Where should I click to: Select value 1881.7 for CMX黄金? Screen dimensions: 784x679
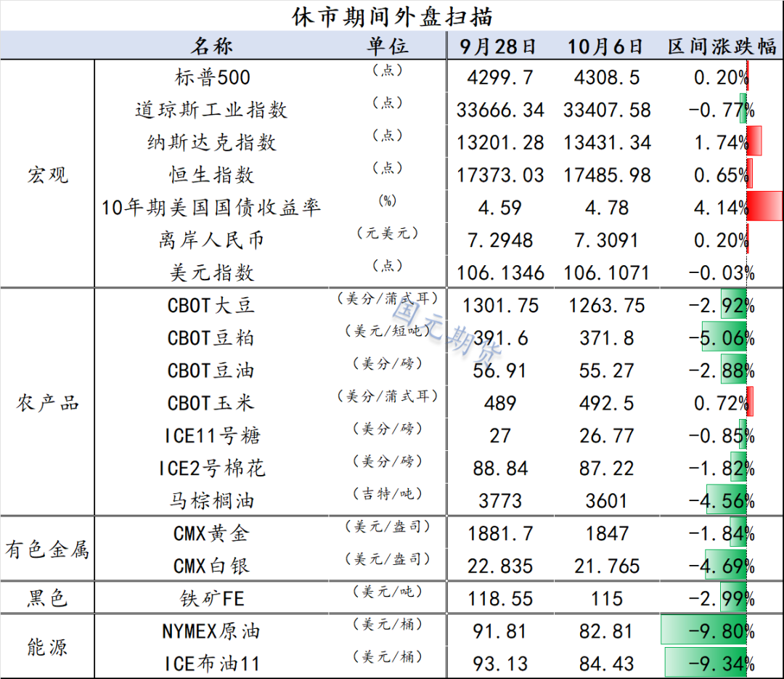click(x=500, y=533)
